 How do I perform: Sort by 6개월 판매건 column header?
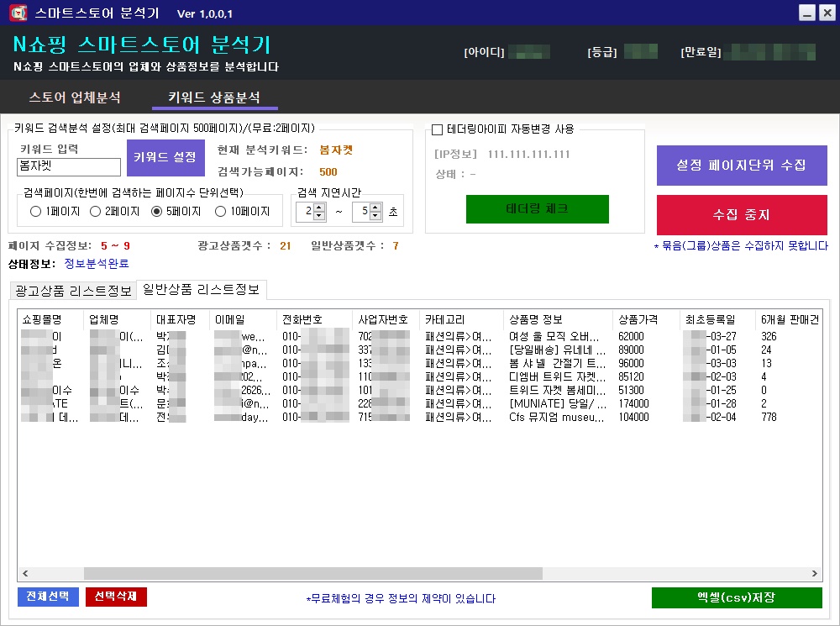pyautogui.click(x=789, y=320)
